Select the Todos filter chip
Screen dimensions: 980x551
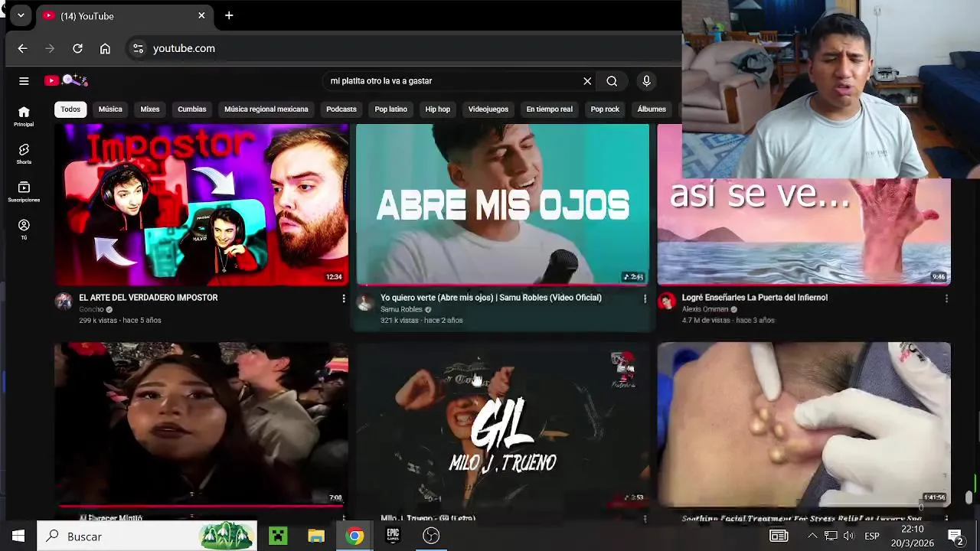pos(70,109)
